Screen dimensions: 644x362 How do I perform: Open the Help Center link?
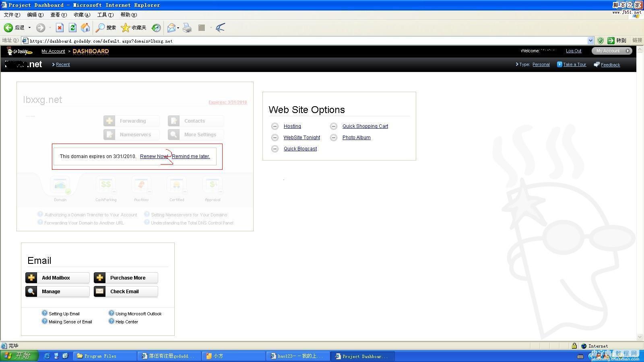pos(127,322)
